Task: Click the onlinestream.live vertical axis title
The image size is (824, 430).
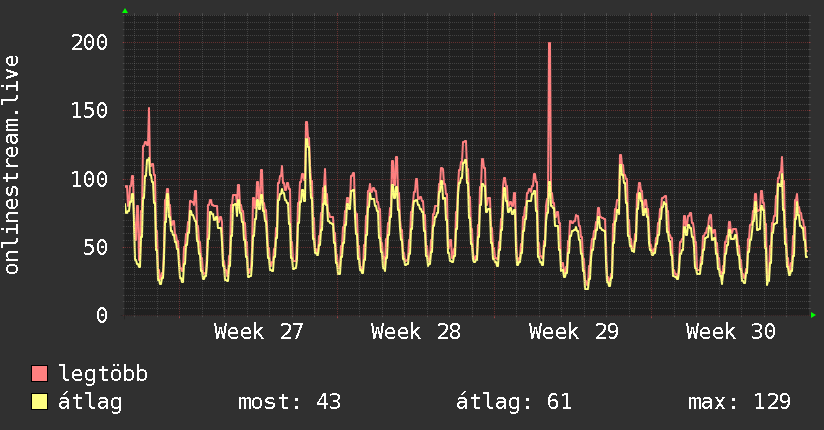Action: 11,165
